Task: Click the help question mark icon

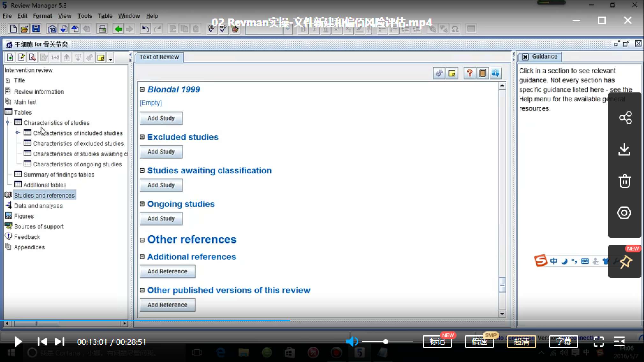Action: tap(469, 73)
